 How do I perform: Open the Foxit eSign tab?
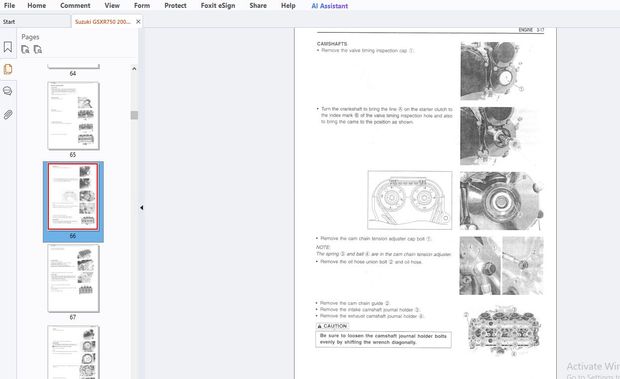[218, 6]
